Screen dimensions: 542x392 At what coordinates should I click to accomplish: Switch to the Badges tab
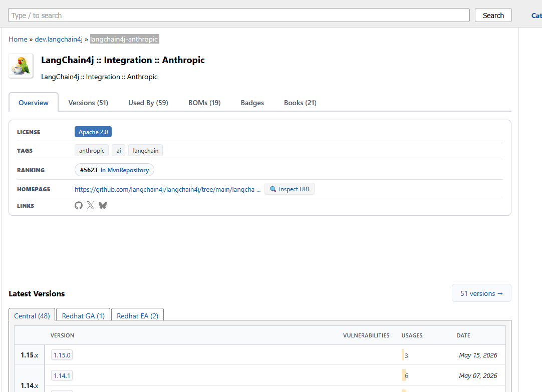[x=252, y=103]
